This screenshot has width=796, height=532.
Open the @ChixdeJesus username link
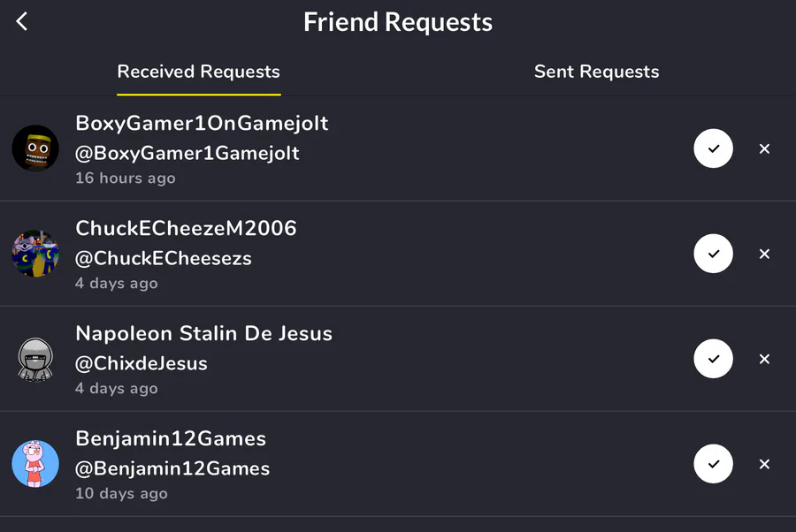click(142, 363)
